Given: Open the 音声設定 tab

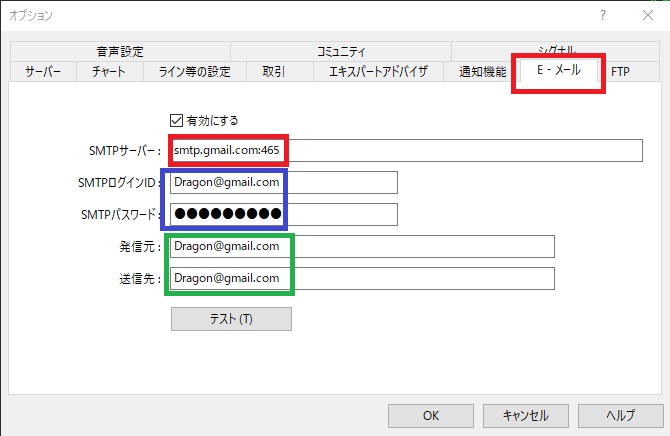Looking at the screenshot, I should (x=120, y=52).
